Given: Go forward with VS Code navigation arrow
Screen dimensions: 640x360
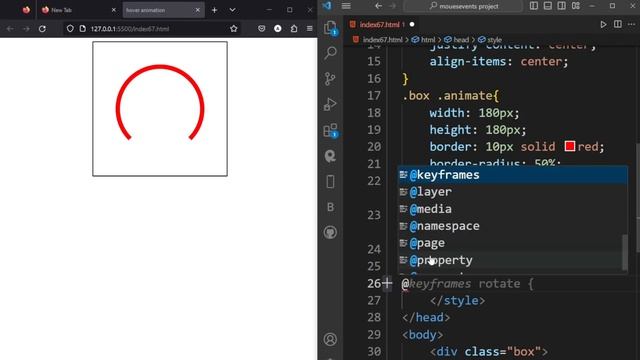Looking at the screenshot, I should 392,6.
